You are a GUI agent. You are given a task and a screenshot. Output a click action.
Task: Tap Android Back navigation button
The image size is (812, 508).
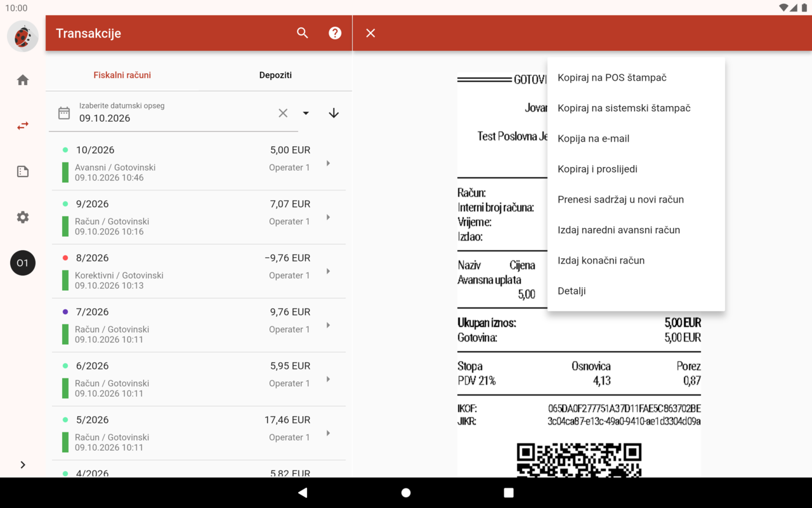pos(303,493)
